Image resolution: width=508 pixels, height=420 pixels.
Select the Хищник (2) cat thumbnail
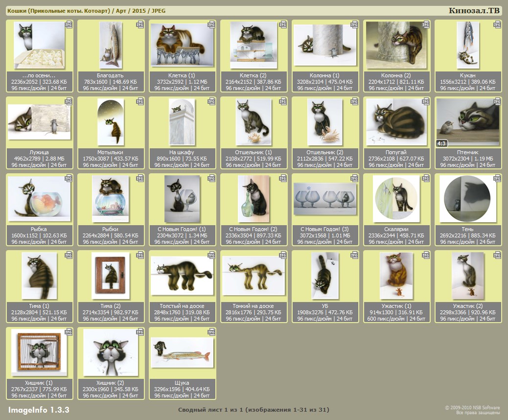coord(111,352)
